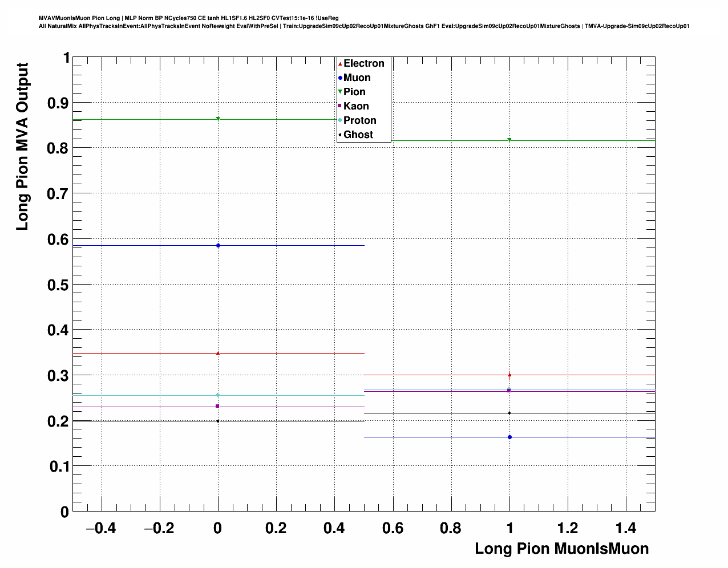Screen dimensions: 728x568
Task: Click the Y-axis title Long Pion MVA Output
Action: pyautogui.click(x=22, y=147)
